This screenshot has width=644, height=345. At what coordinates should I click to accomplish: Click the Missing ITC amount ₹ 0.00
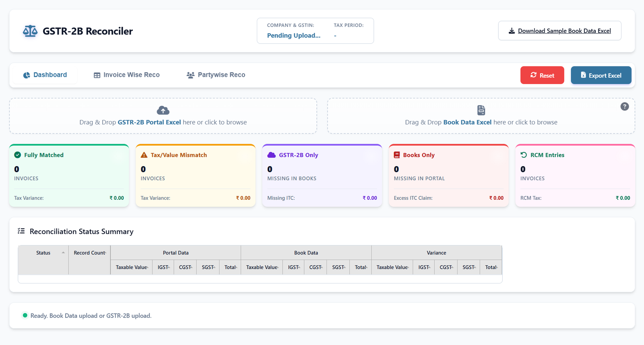click(370, 198)
